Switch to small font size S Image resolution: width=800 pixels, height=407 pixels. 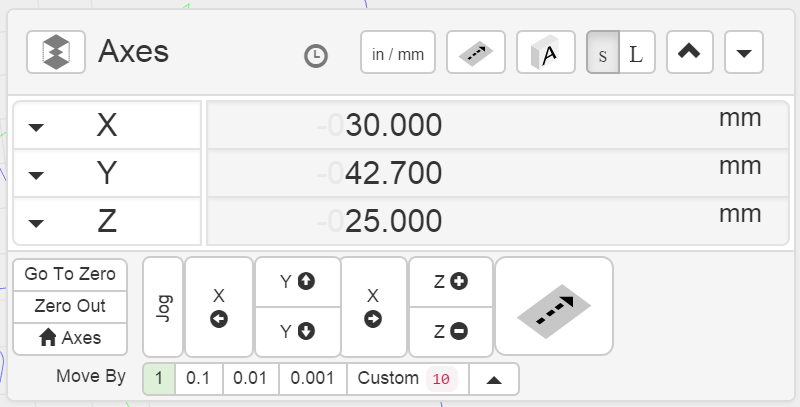point(602,53)
